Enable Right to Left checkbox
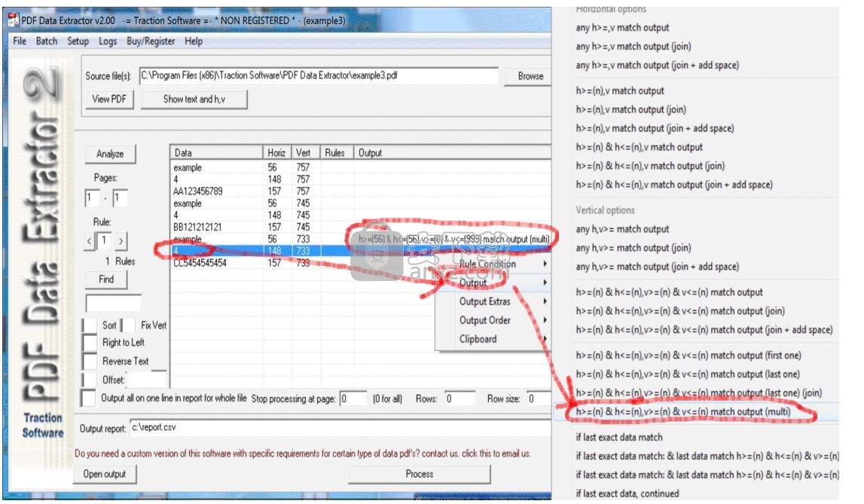Viewport: 864px width, 504px height. (x=90, y=343)
